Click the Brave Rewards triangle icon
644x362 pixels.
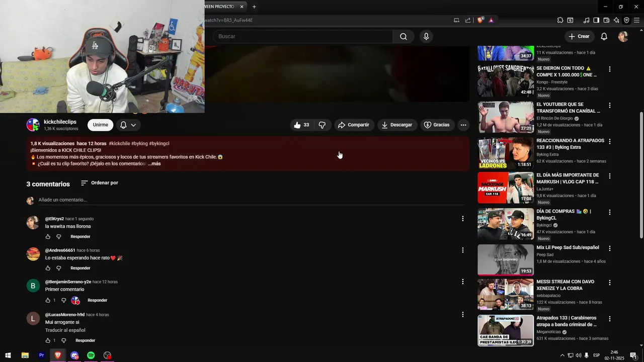coord(491,20)
